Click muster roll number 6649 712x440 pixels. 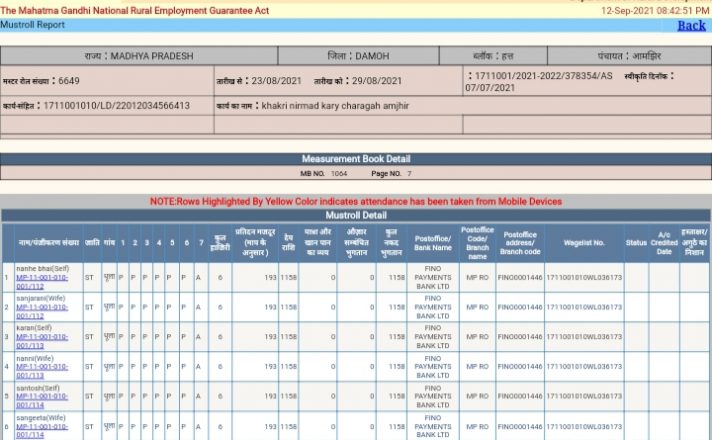coord(69,81)
